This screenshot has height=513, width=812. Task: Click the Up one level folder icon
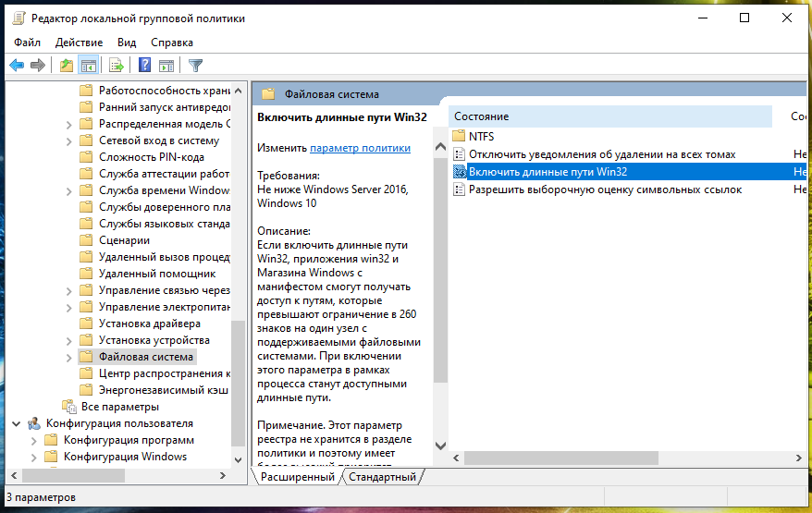(66, 65)
